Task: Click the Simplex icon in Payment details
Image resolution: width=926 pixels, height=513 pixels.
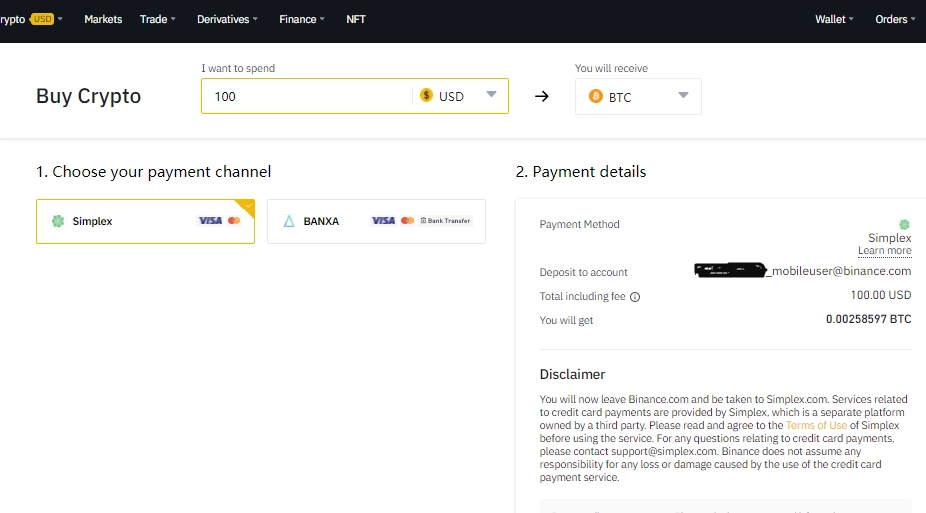Action: point(904,224)
